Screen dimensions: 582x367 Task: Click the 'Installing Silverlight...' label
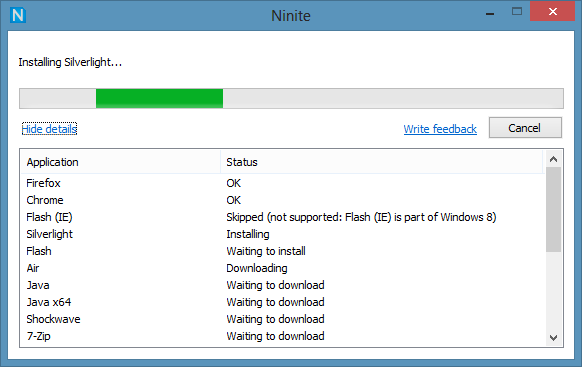[70, 62]
